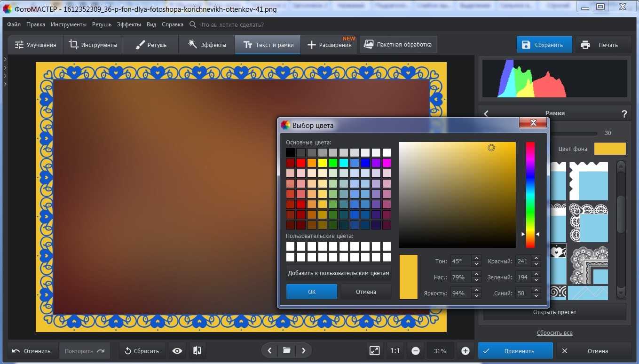639x364 pixels.
Task: Increase the Красный value with up arrow
Action: point(536,258)
